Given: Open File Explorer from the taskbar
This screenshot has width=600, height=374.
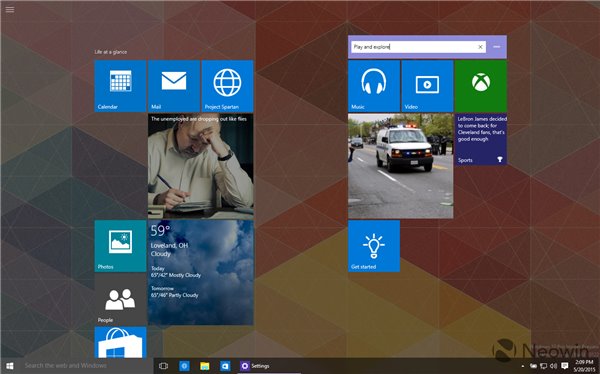Looking at the screenshot, I should [205, 366].
